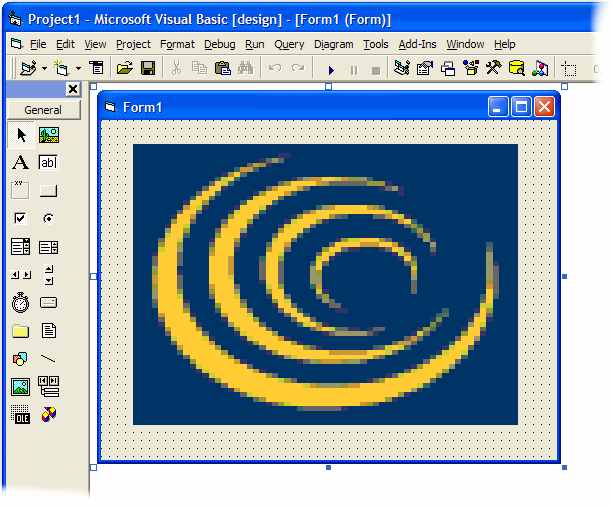
Task: Select the Shape tool
Action: pos(20,358)
